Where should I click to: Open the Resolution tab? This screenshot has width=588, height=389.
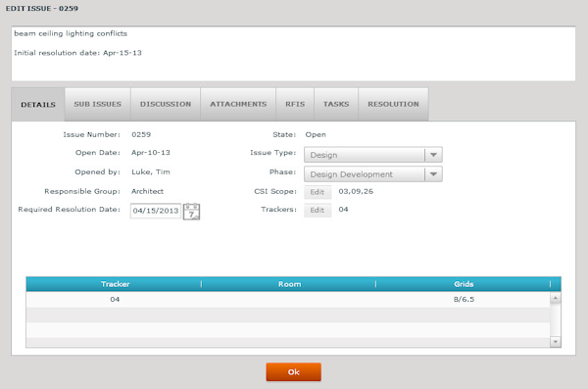[x=393, y=104]
